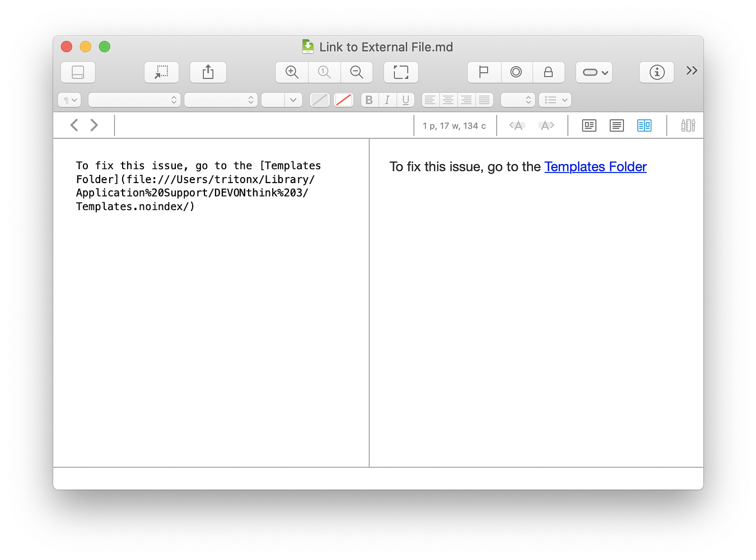This screenshot has height=560, width=756.
Task: Open the Info inspector icon
Action: [656, 72]
